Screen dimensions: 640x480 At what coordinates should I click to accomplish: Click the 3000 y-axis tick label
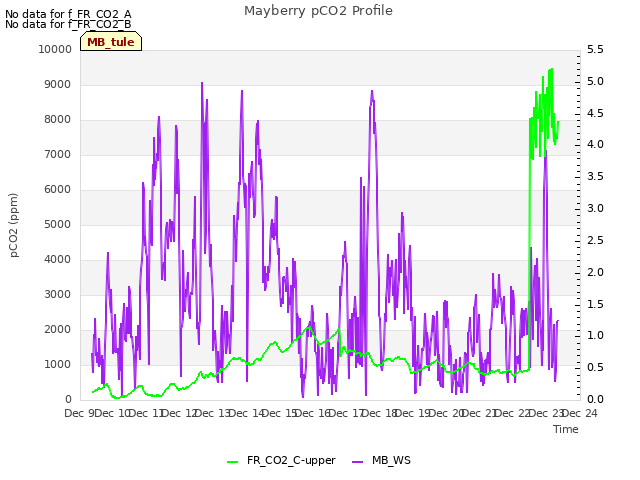57,294
